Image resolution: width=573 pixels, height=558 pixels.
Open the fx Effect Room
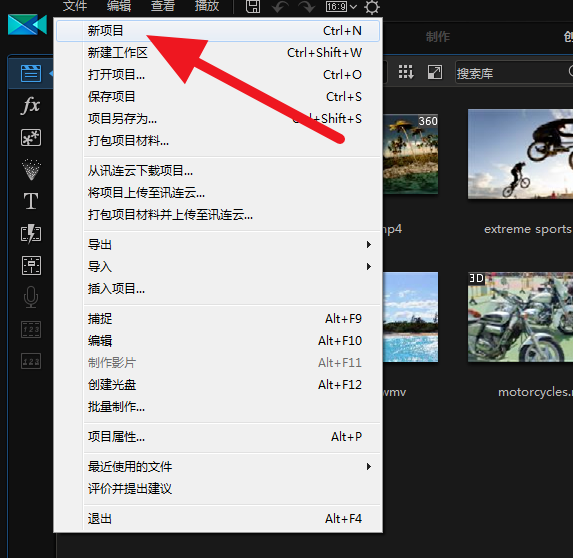31,106
